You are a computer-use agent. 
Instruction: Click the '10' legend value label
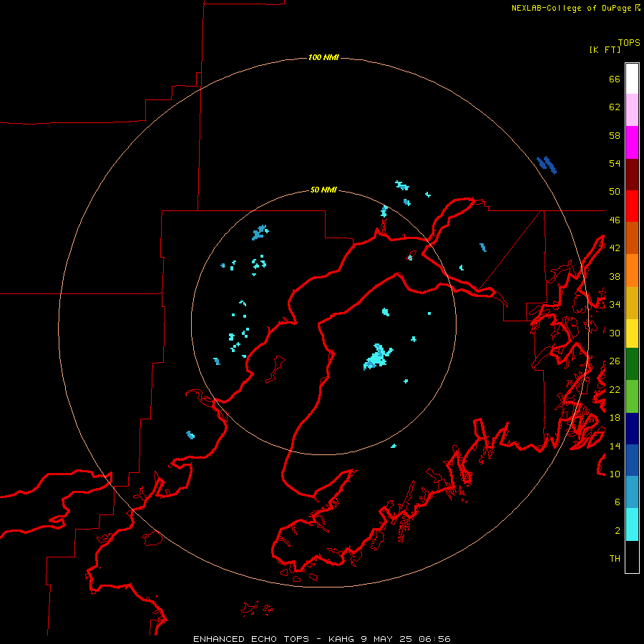615,474
